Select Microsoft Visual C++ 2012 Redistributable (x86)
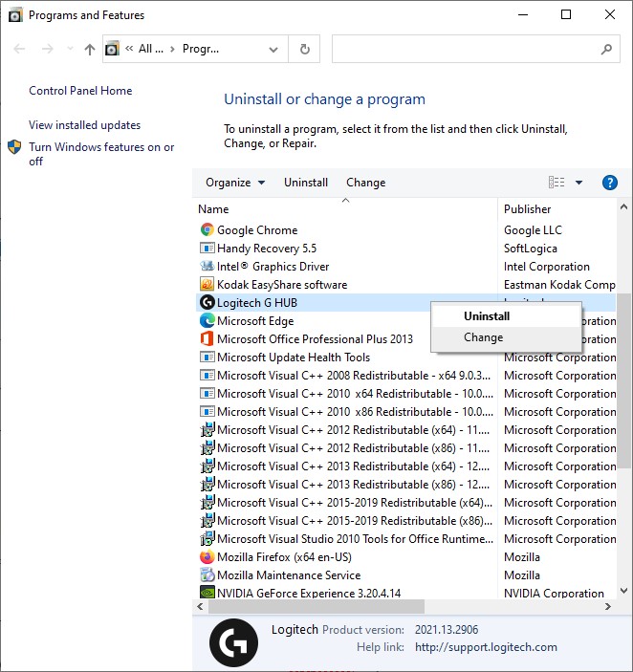633x672 pixels. pyautogui.click(x=353, y=448)
